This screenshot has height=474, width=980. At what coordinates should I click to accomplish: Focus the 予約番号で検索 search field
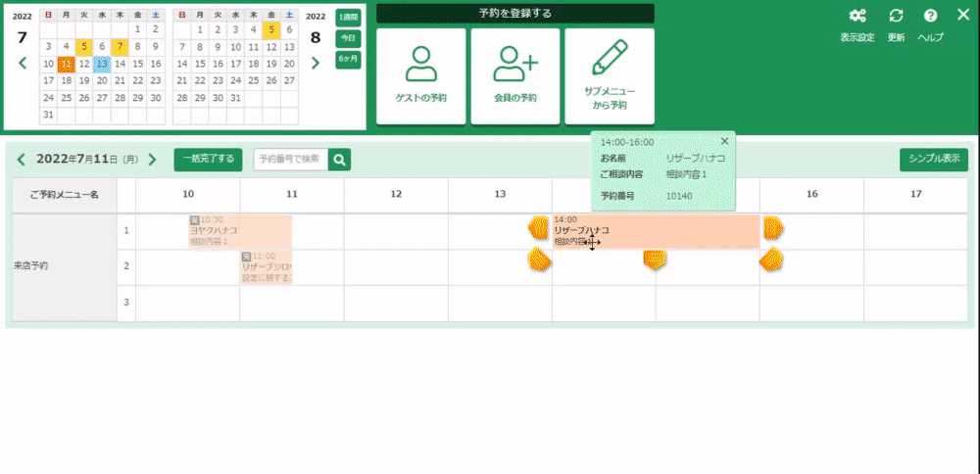point(291,160)
